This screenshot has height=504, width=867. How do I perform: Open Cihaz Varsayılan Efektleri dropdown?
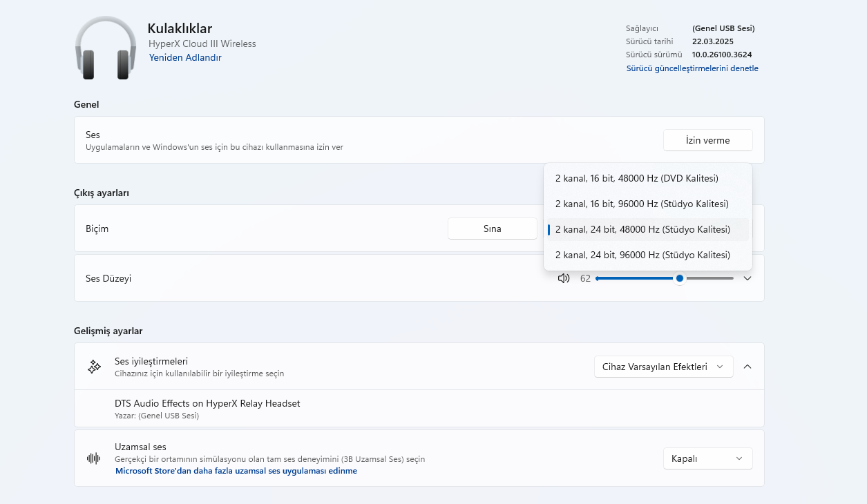[x=663, y=367]
